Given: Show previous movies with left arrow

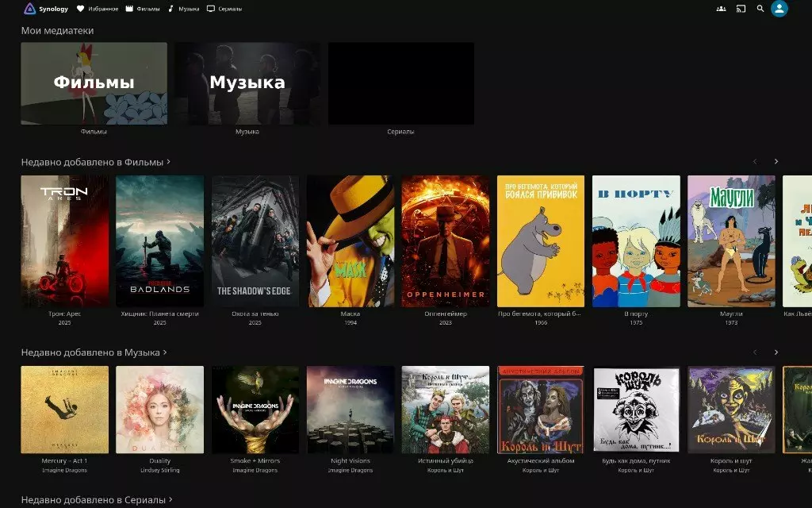Looking at the screenshot, I should tap(755, 162).
